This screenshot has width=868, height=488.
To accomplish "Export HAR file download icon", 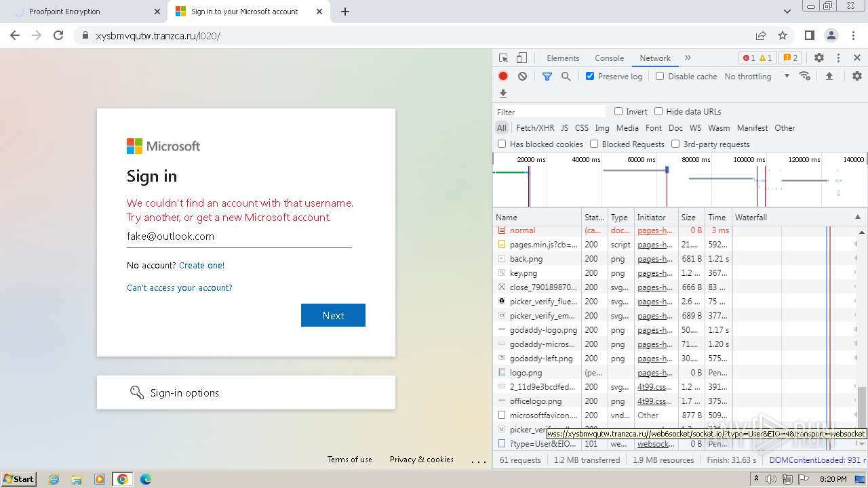I will click(x=503, y=94).
